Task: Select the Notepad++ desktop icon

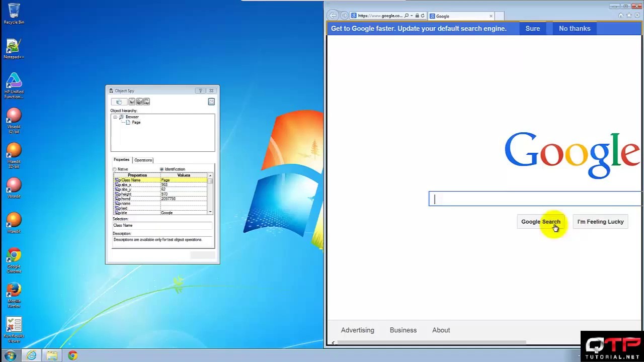Action: click(x=14, y=49)
